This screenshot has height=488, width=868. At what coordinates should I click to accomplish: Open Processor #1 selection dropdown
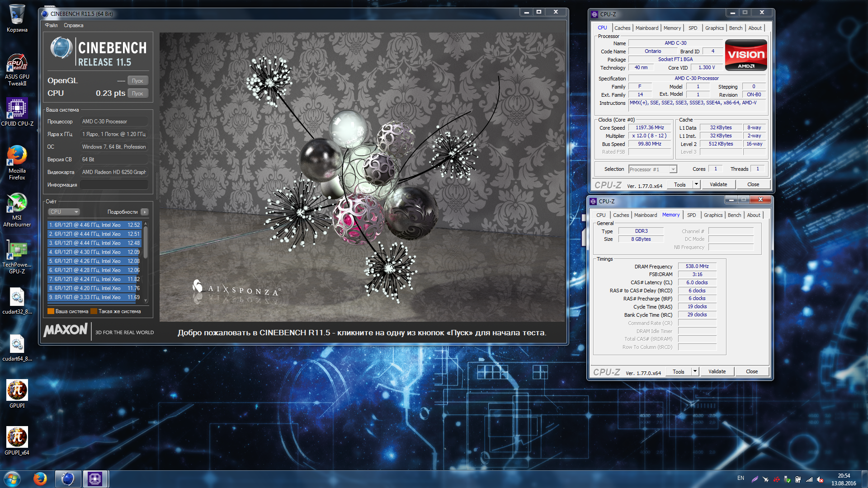tap(653, 169)
